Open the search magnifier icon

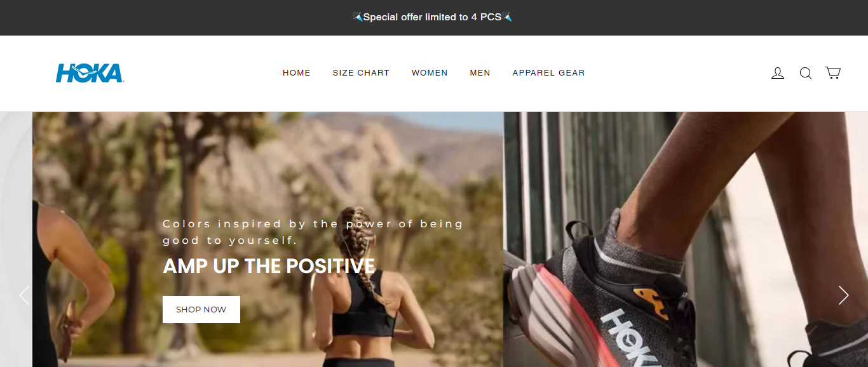[x=806, y=73]
